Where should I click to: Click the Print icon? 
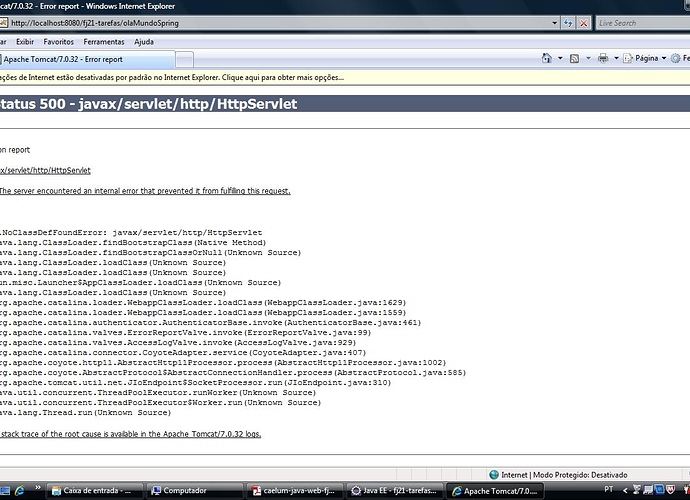click(603, 58)
